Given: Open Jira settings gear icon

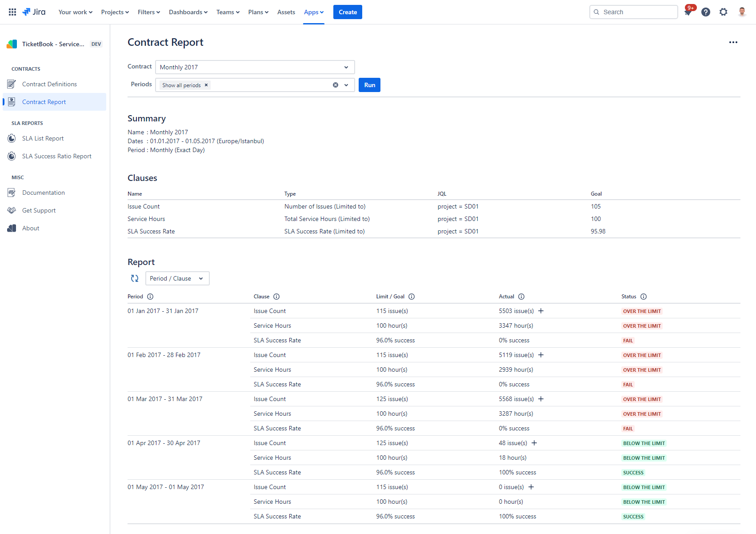Looking at the screenshot, I should 724,12.
